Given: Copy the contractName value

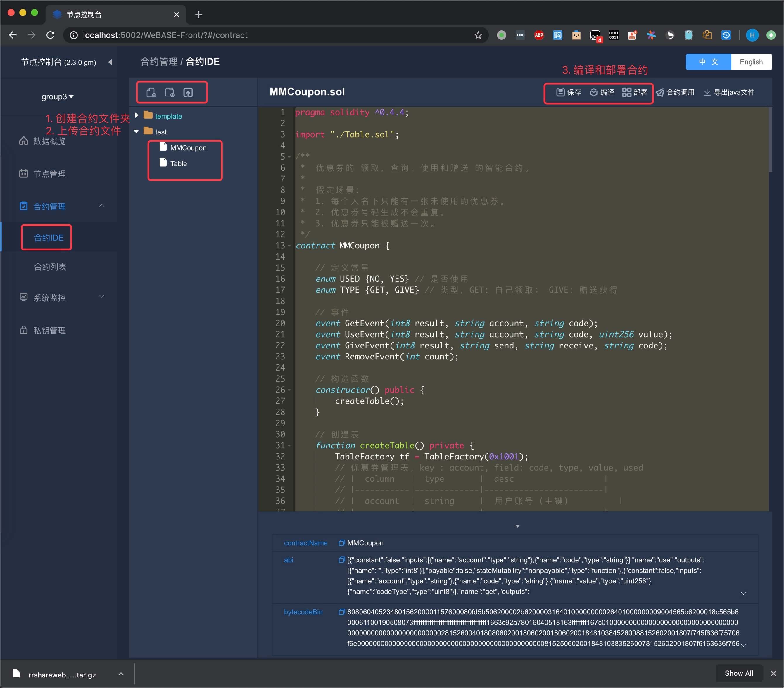Looking at the screenshot, I should pyautogui.click(x=341, y=543).
